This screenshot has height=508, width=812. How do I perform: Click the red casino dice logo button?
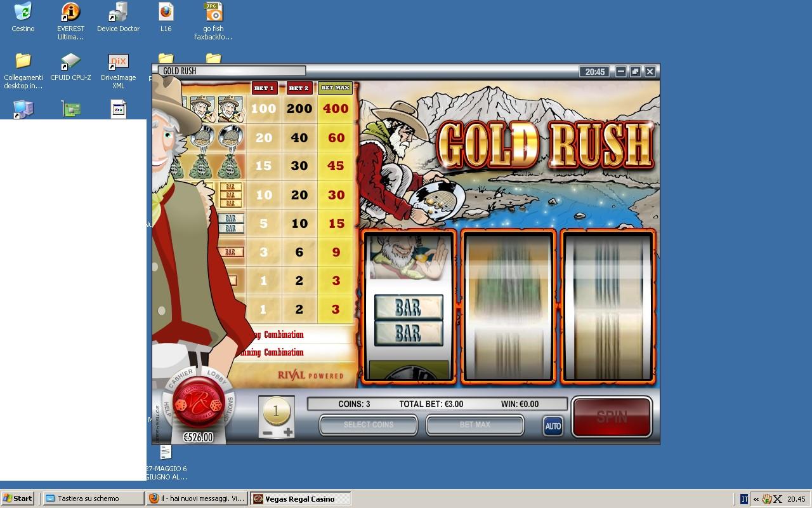pos(197,403)
